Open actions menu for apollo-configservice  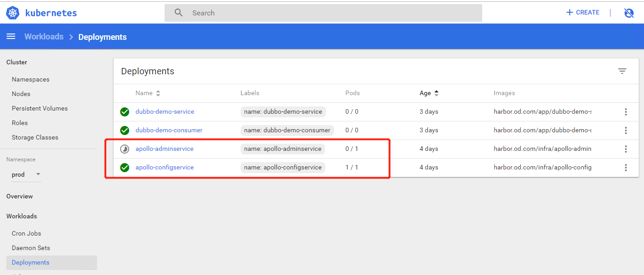coord(626,168)
